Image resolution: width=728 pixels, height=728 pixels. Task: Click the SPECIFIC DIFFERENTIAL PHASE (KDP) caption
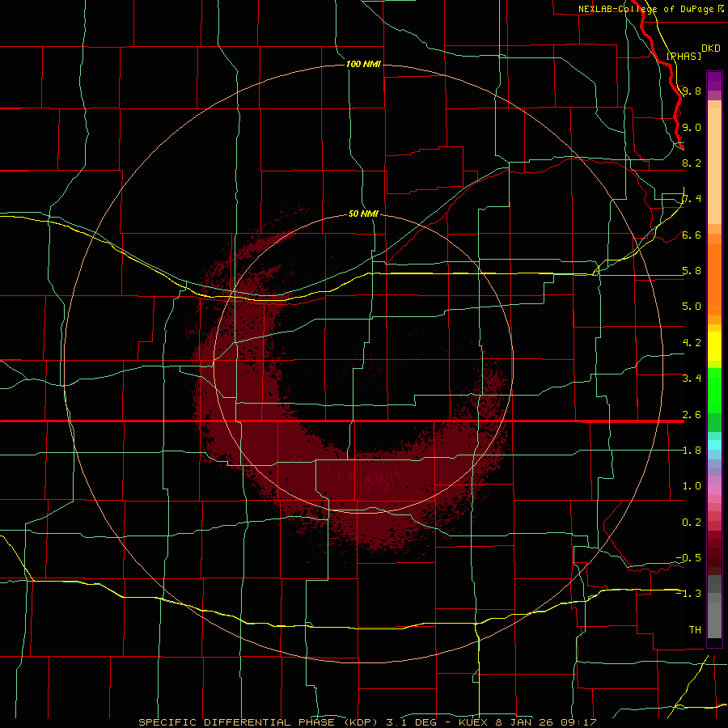pyautogui.click(x=258, y=722)
